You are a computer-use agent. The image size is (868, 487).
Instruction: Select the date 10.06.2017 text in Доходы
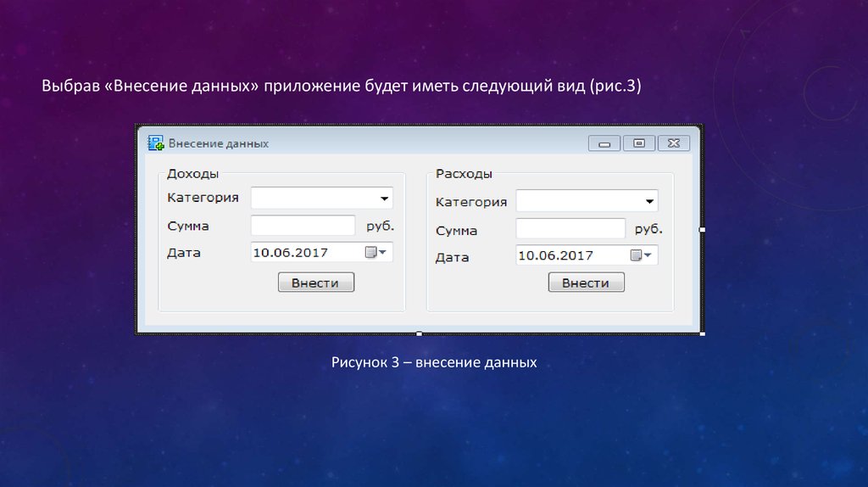291,253
